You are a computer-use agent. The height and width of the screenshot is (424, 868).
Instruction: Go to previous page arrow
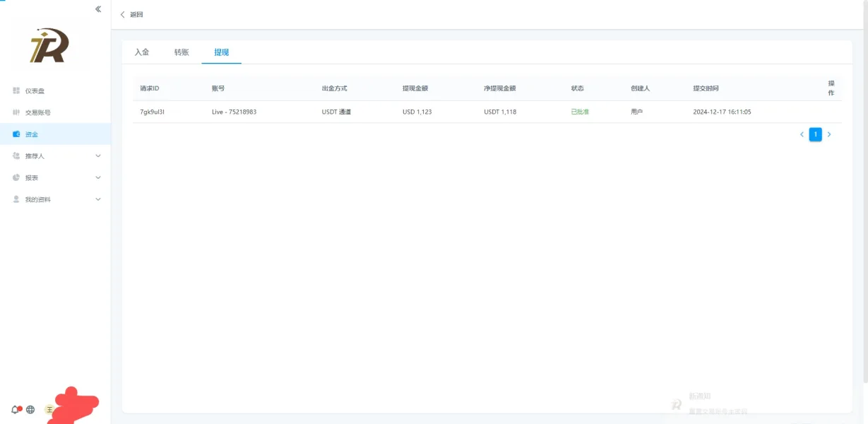tap(802, 134)
